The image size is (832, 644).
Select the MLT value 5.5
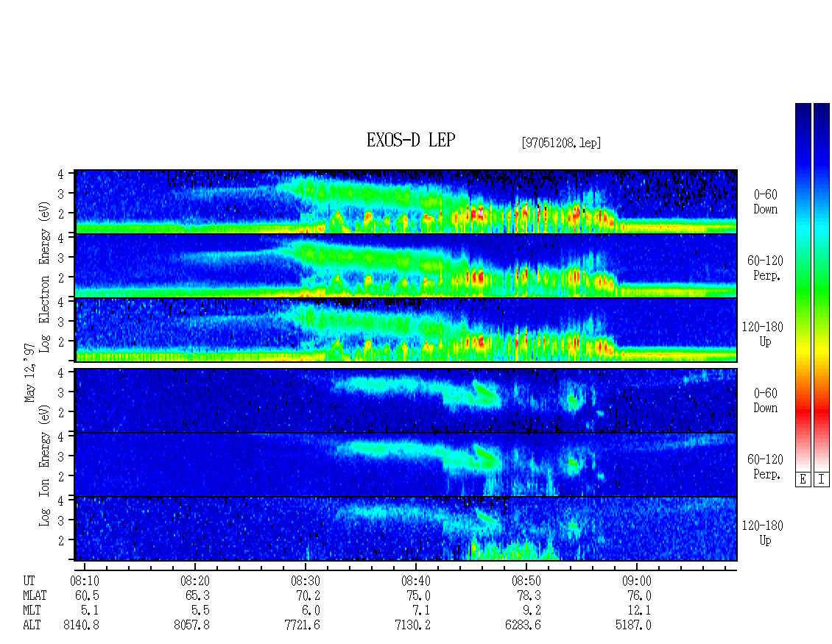(x=200, y=611)
